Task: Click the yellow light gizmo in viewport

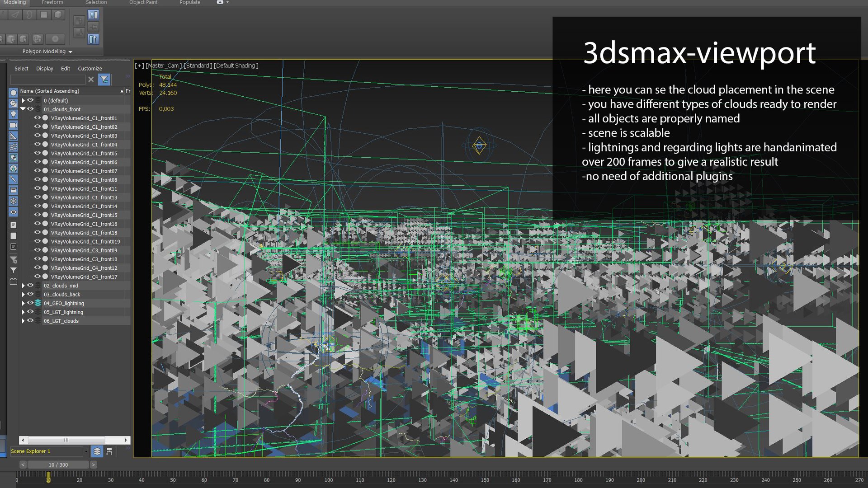Action: pyautogui.click(x=479, y=145)
